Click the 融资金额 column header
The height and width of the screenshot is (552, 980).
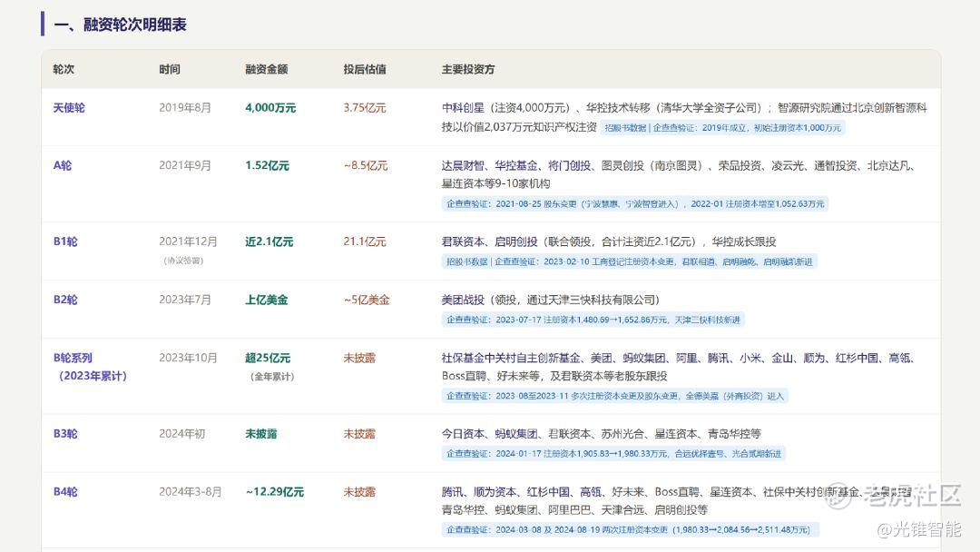[266, 69]
